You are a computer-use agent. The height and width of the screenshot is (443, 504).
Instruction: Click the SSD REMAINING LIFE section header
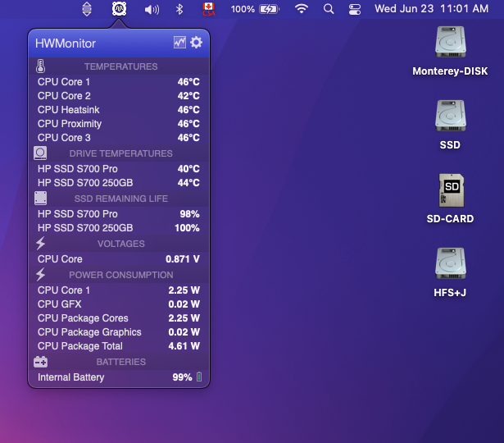(x=120, y=199)
